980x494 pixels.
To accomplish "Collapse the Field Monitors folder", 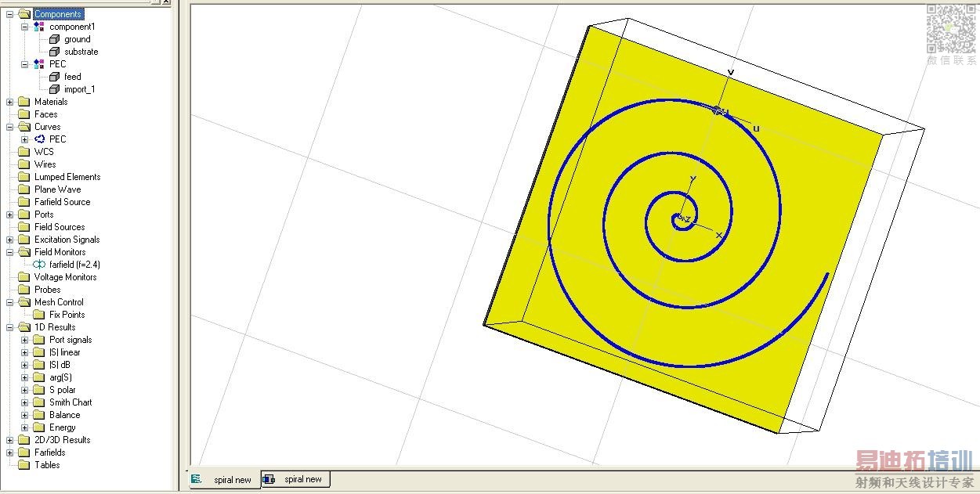I will (x=9, y=252).
